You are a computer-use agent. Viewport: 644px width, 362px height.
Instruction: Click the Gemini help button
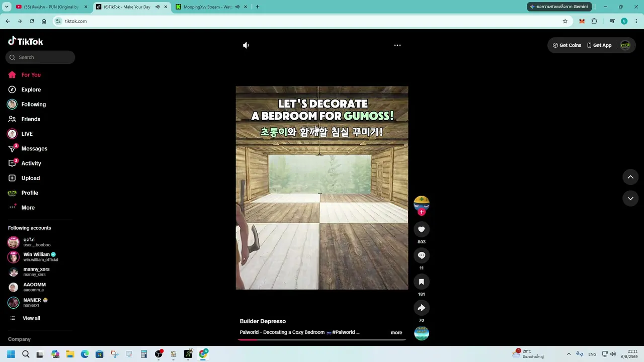point(558,7)
